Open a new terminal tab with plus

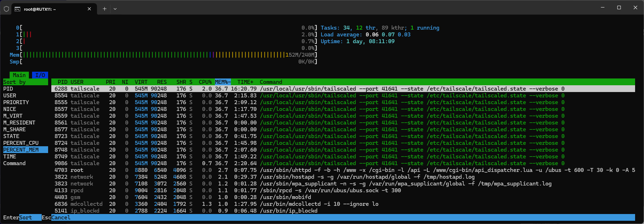(x=104, y=9)
